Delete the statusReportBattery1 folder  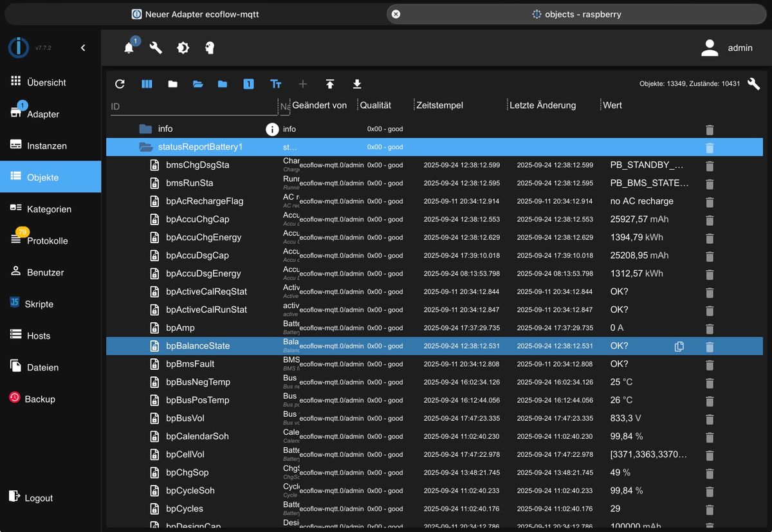[x=710, y=147]
